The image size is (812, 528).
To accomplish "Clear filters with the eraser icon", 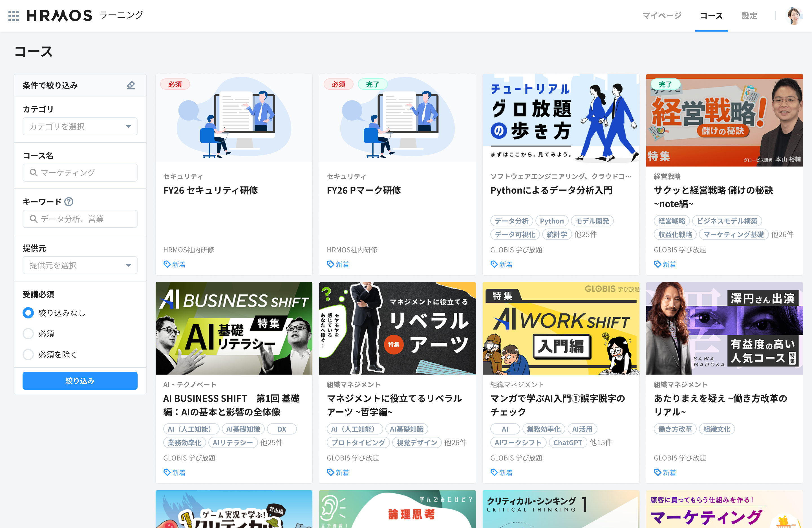I will pyautogui.click(x=131, y=85).
